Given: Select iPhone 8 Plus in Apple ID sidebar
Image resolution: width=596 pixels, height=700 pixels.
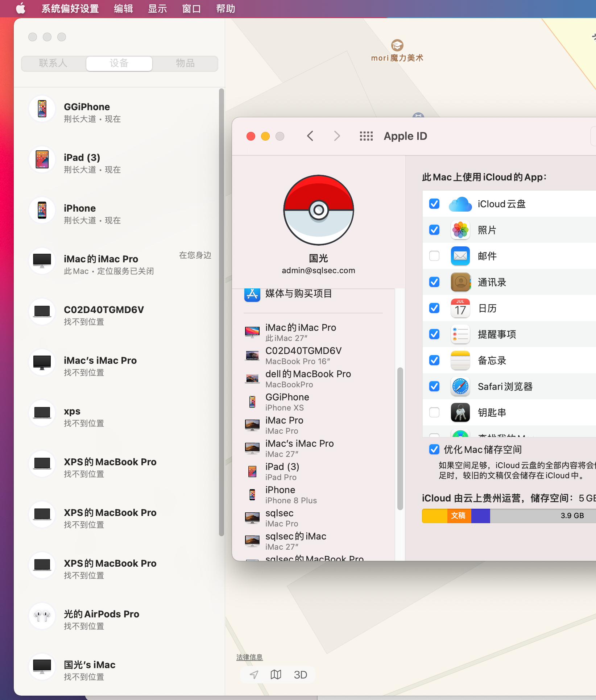Looking at the screenshot, I should tap(313, 495).
